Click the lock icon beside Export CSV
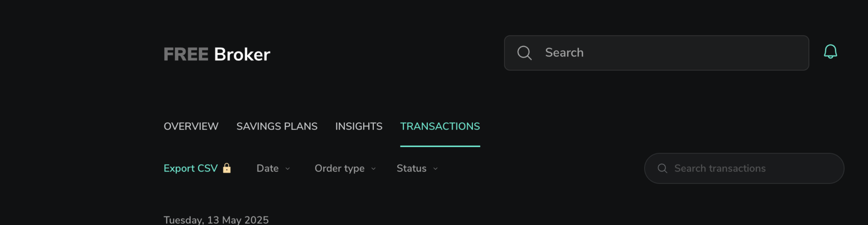This screenshot has width=868, height=225. pos(227,168)
